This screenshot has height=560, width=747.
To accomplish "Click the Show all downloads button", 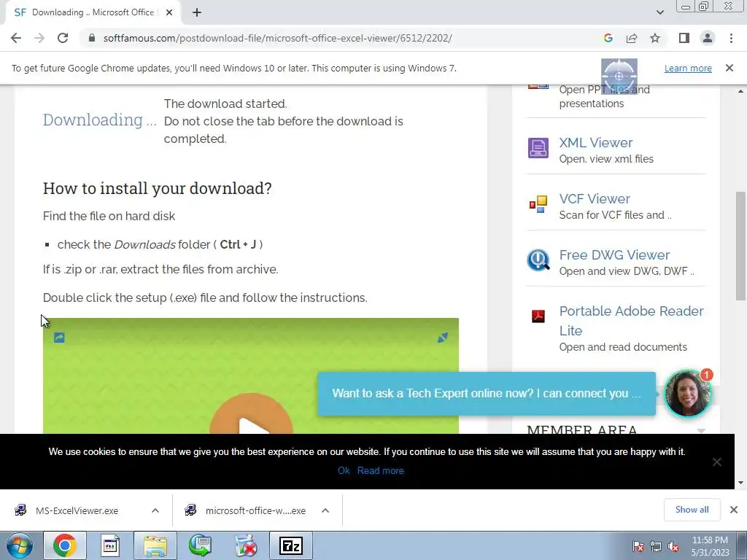I will pyautogui.click(x=692, y=510).
